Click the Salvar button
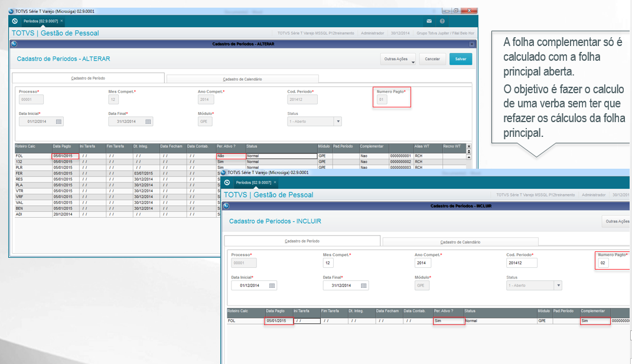Viewport: 632px width, 364px height. pyautogui.click(x=461, y=59)
